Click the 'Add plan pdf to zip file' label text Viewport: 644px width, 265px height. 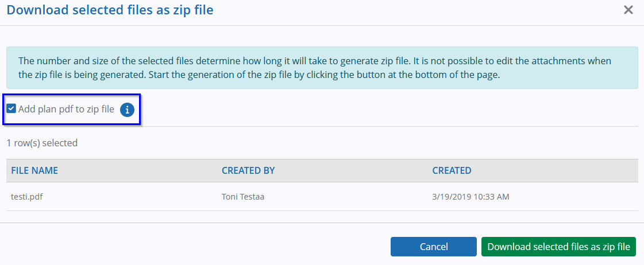(x=66, y=109)
